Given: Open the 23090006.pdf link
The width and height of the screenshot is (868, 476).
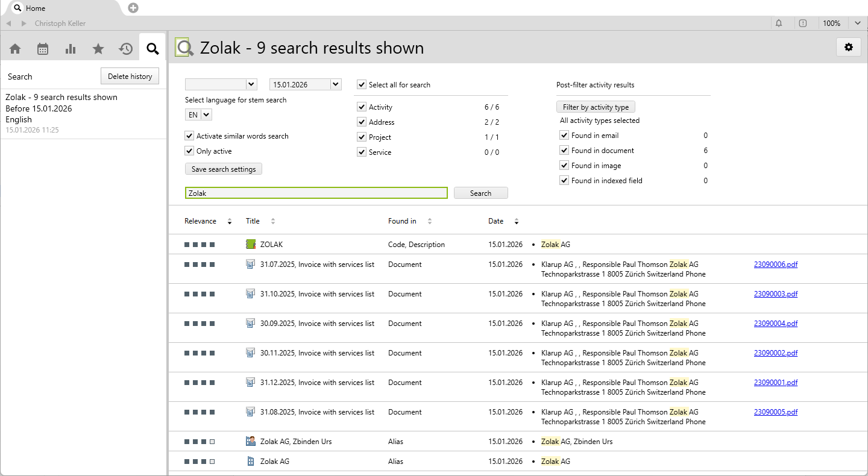Looking at the screenshot, I should [x=775, y=265].
